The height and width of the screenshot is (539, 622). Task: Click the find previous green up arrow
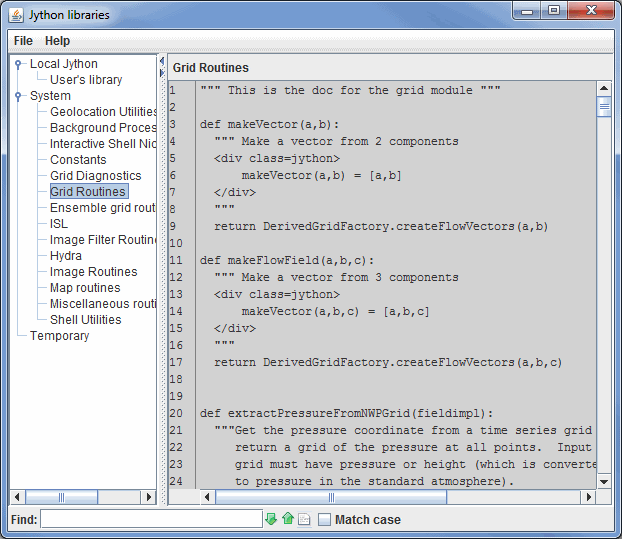[287, 519]
